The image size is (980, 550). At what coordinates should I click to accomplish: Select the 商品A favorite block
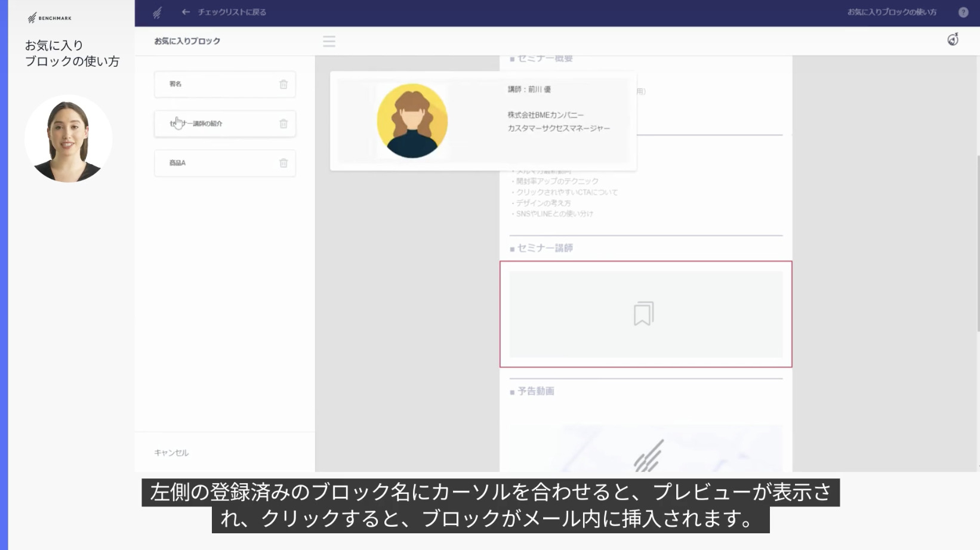pyautogui.click(x=215, y=163)
